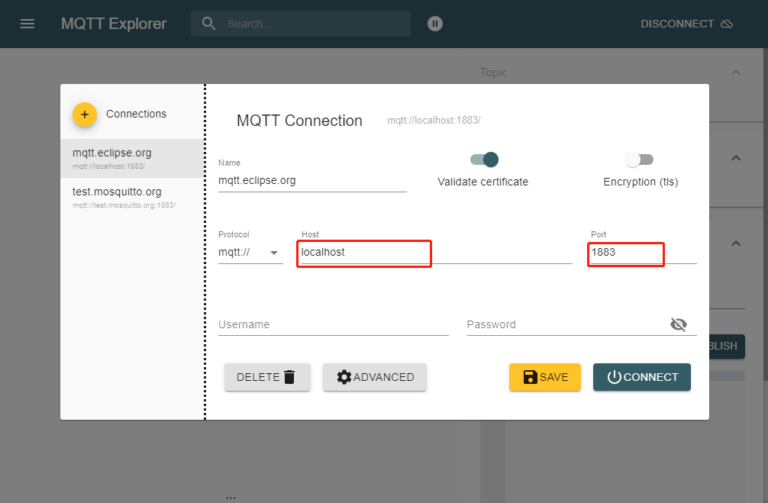This screenshot has width=768, height=503.
Task: Focus the Username input field
Action: (x=332, y=325)
